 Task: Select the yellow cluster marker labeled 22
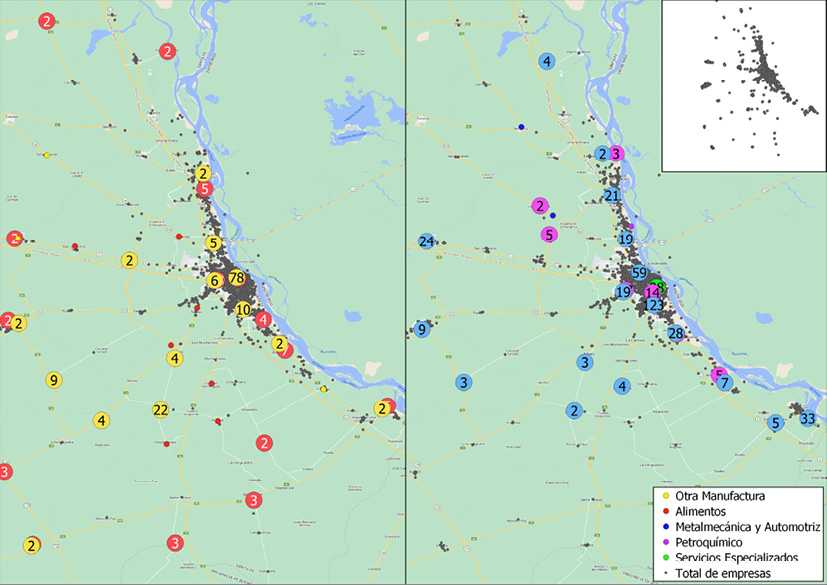pos(160,410)
